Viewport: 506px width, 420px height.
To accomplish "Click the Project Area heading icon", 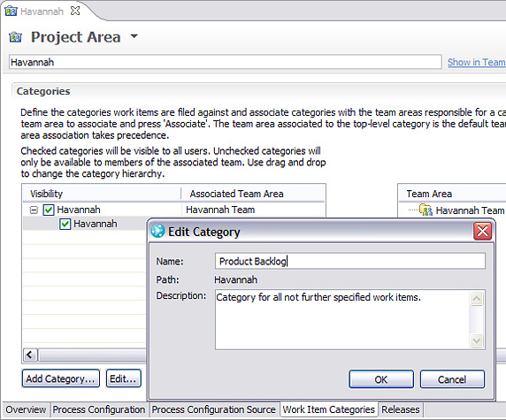I will point(15,37).
